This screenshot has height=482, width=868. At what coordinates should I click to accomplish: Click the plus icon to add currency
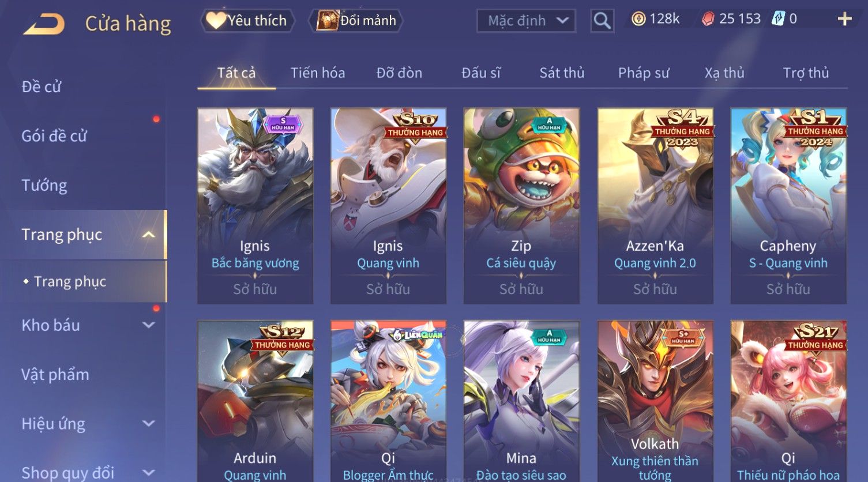[844, 20]
